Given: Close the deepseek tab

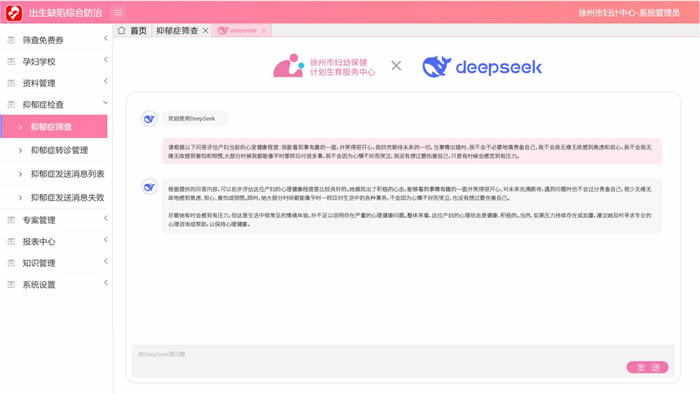Looking at the screenshot, I should point(264,30).
